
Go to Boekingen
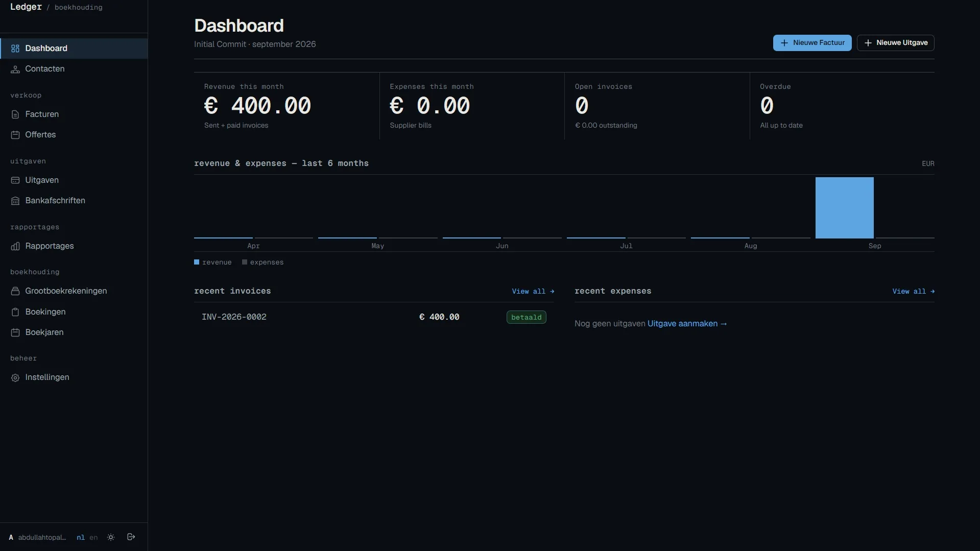[x=74, y=312]
